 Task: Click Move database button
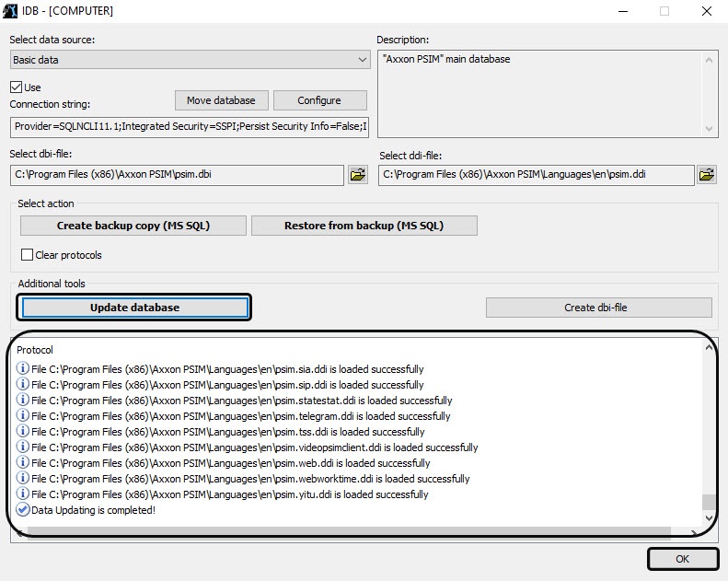221,100
